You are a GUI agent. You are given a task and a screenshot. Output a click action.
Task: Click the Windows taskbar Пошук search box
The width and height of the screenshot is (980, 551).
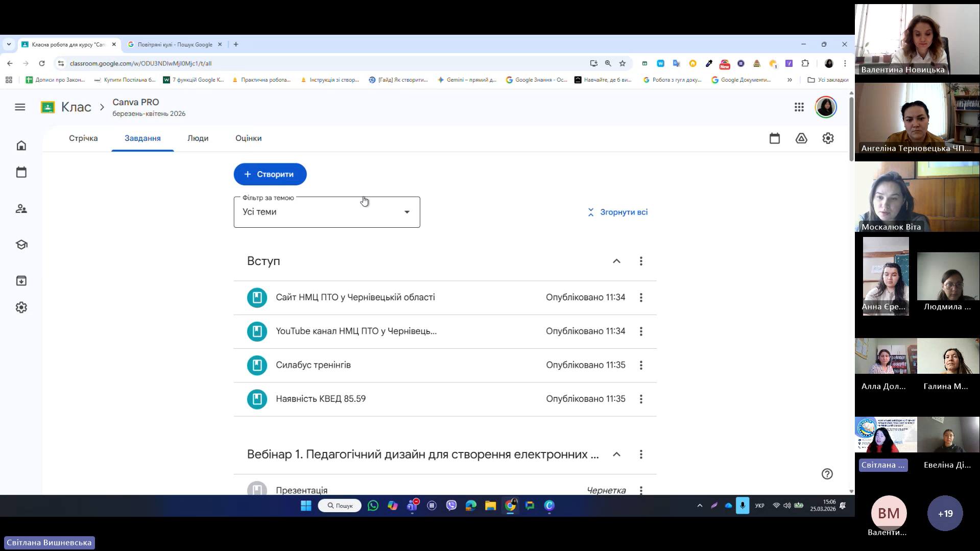point(340,506)
